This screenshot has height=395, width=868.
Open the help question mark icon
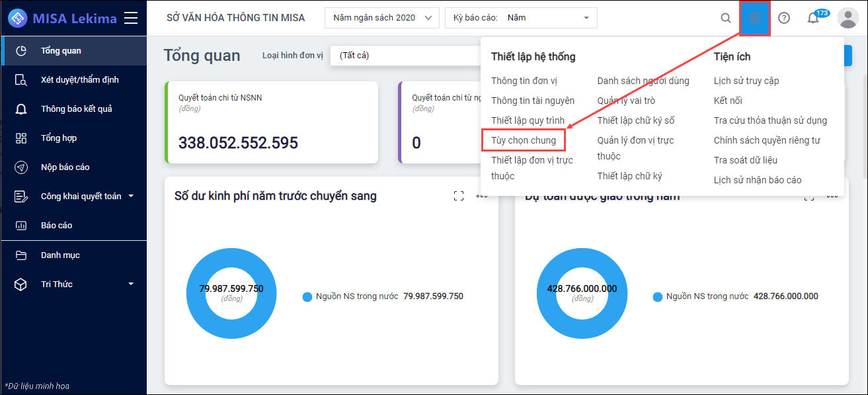coord(784,18)
